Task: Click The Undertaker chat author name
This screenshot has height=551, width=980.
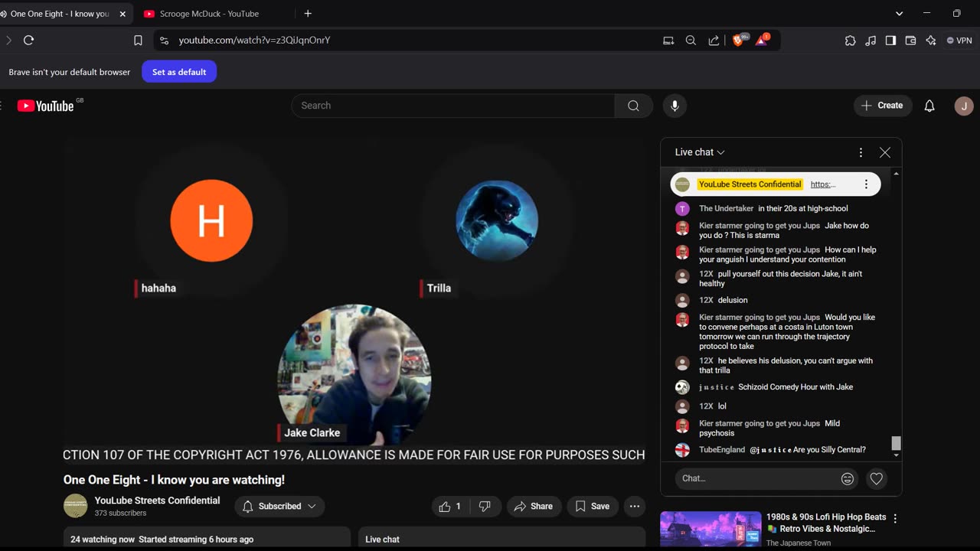Action: coord(726,209)
